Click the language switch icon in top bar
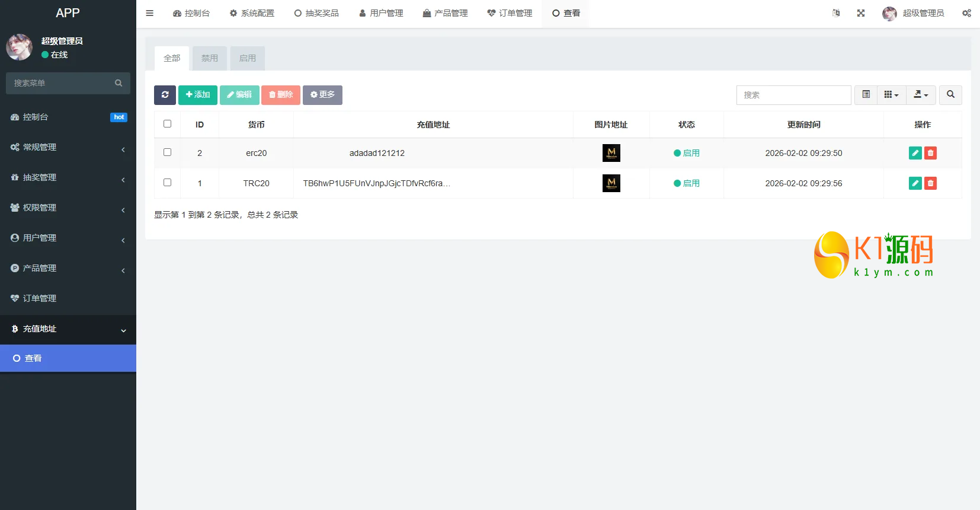 835,13
